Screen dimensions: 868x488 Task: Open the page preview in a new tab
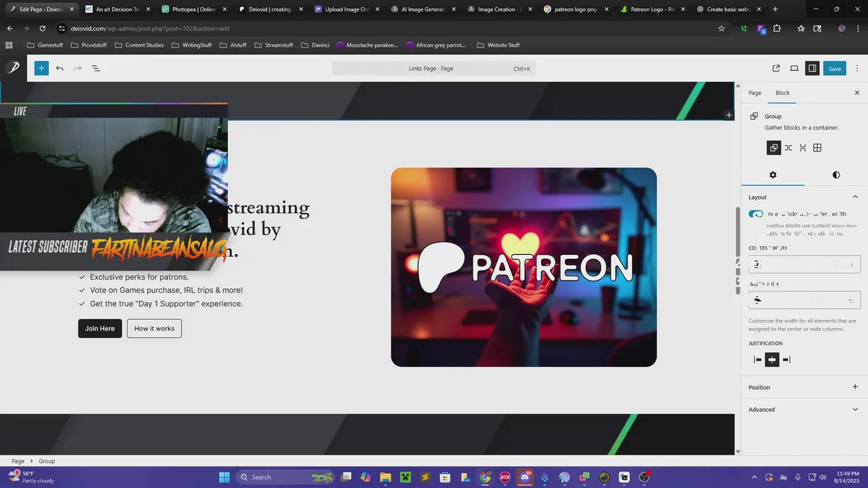[776, 68]
